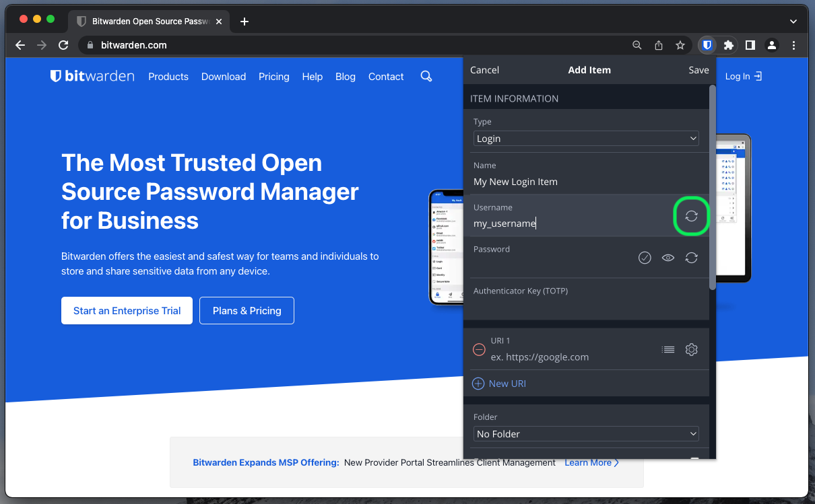The width and height of the screenshot is (815, 504).
Task: Open the Help menu item
Action: click(313, 77)
